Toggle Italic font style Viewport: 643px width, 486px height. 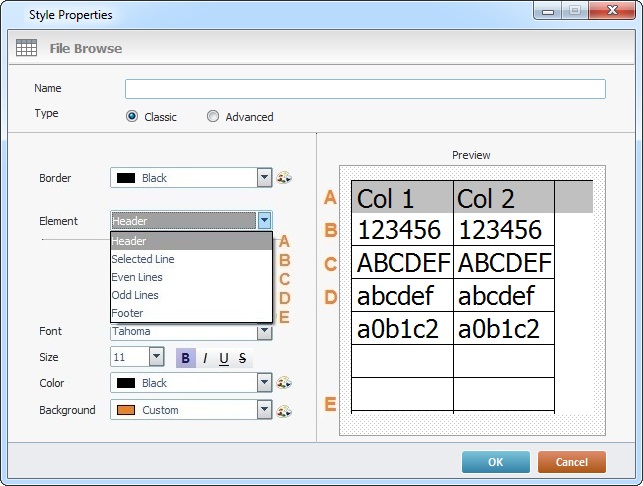[x=205, y=358]
